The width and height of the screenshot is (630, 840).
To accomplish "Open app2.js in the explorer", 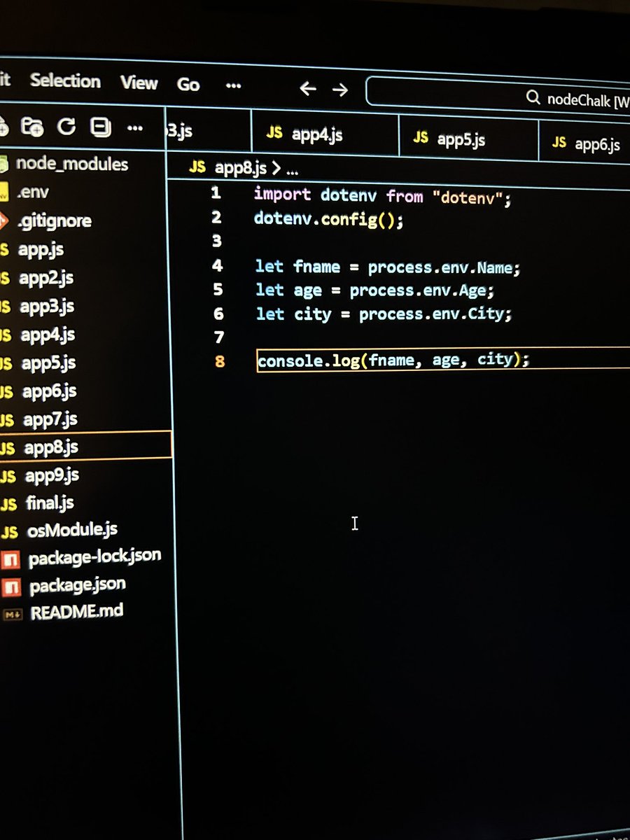I will coord(45,278).
